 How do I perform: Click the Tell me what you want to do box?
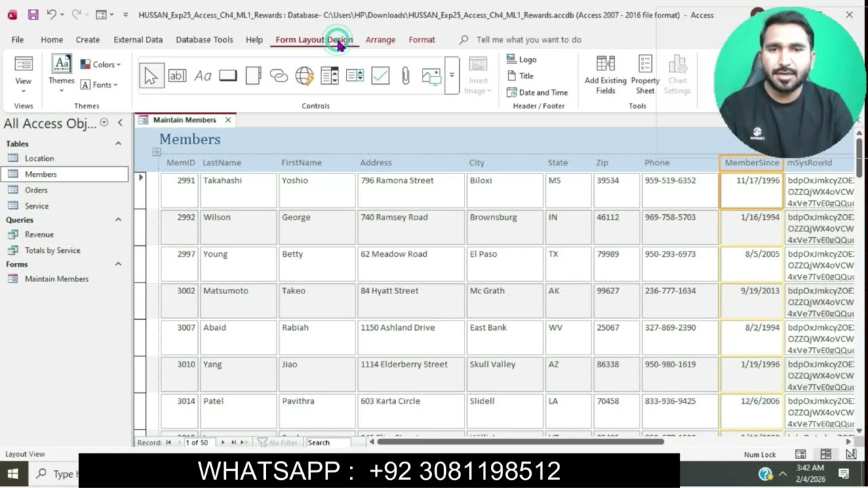(x=529, y=39)
